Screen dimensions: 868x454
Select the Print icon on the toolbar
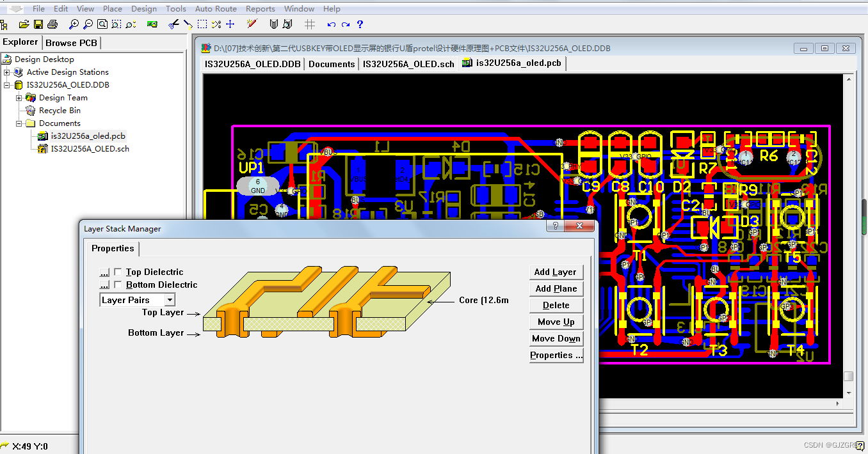pos(52,24)
